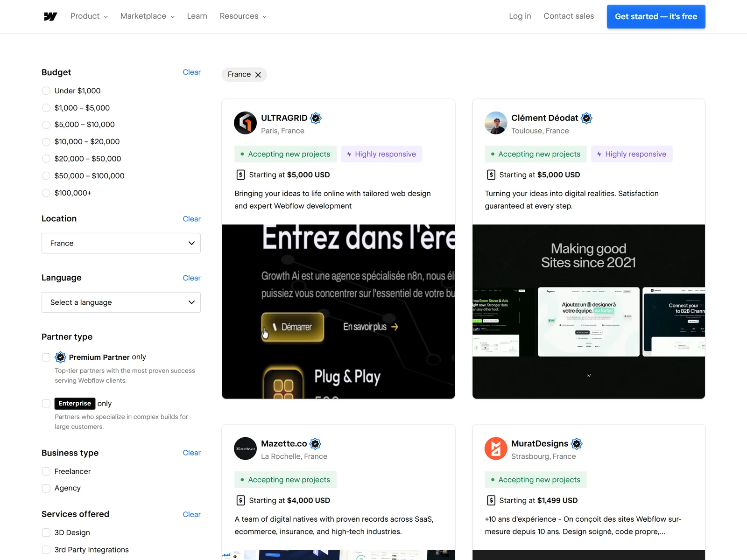Select the $50,000 – $100,000 budget option
Viewport: 747px width, 560px height.
pos(46,176)
